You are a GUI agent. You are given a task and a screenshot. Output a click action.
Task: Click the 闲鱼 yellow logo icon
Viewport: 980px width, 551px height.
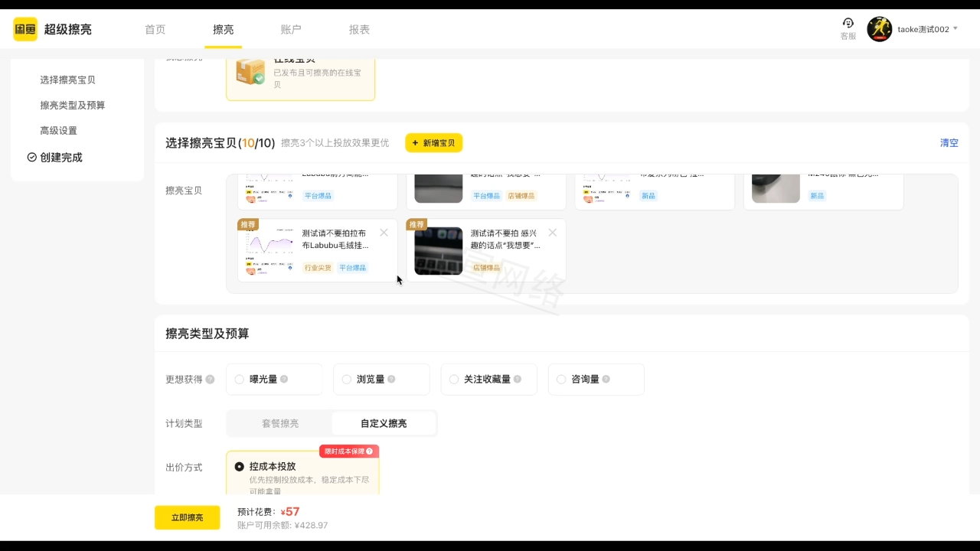[25, 29]
